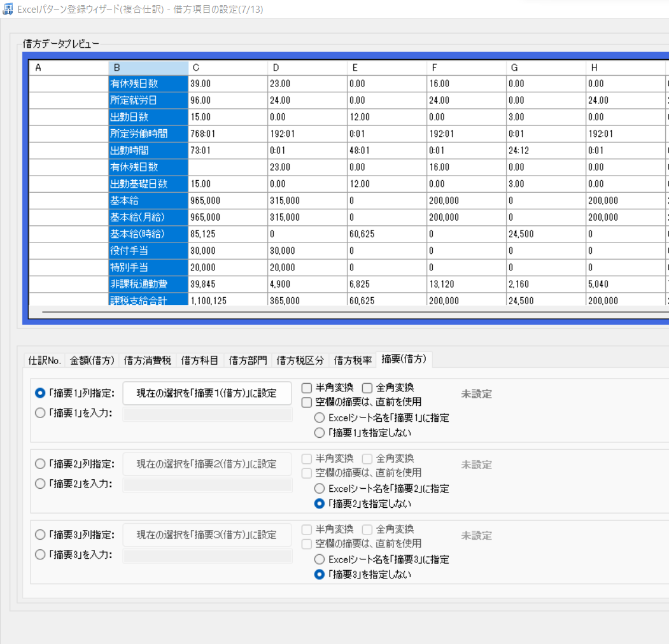Click 現在の選択を「摘要2(借方)」に設定 button
The width and height of the screenshot is (669, 644).
point(207,464)
